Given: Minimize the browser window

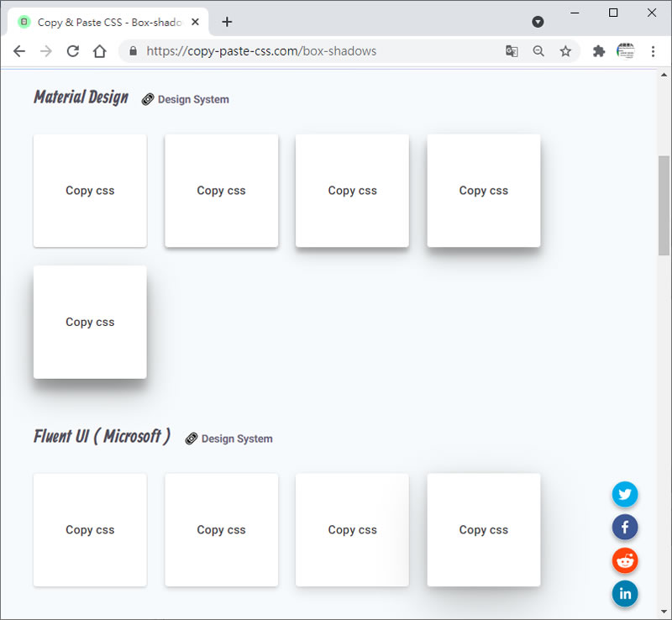Looking at the screenshot, I should (575, 13).
